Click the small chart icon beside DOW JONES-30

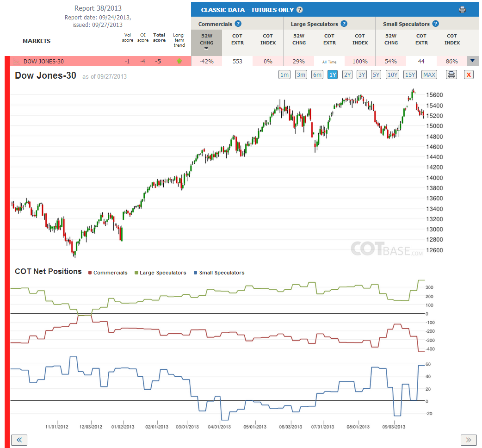point(16,61)
